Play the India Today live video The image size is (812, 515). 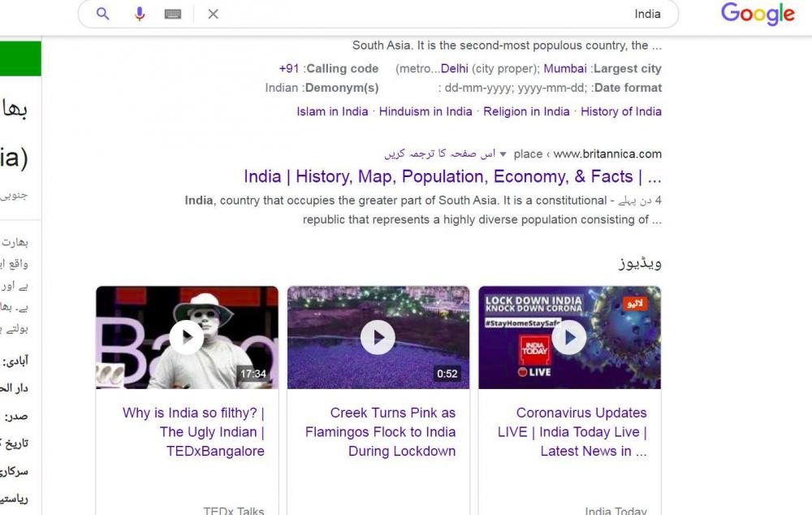click(x=570, y=337)
